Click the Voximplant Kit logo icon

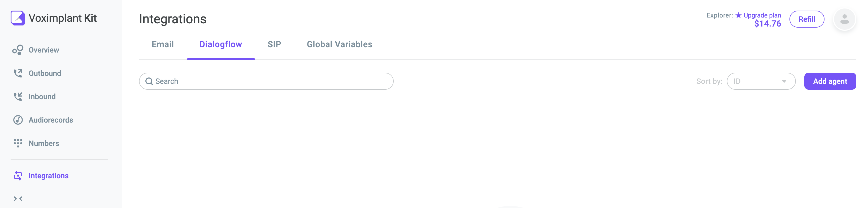(18, 18)
